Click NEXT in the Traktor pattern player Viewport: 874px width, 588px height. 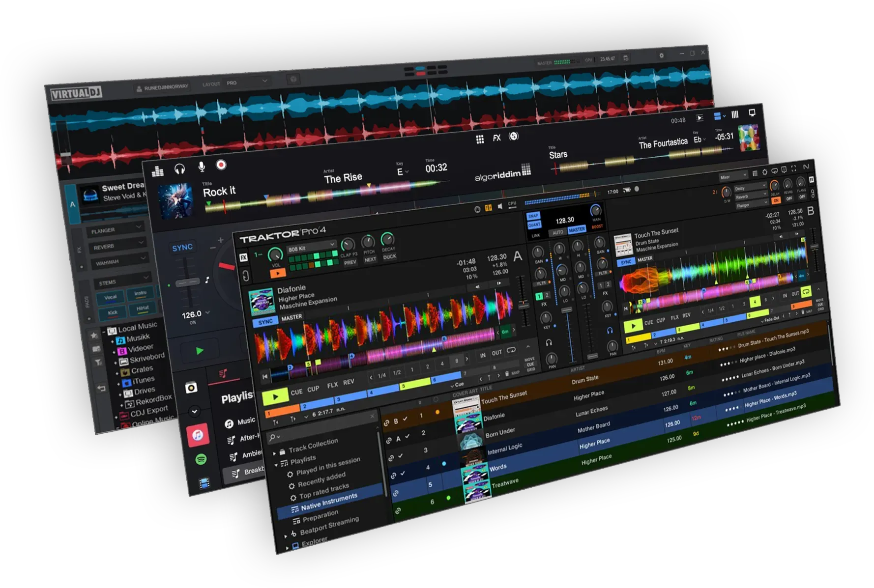(x=370, y=259)
